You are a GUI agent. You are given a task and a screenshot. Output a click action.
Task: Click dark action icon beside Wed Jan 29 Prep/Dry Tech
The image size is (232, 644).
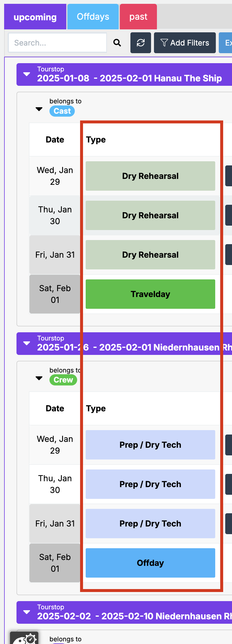pos(229,445)
